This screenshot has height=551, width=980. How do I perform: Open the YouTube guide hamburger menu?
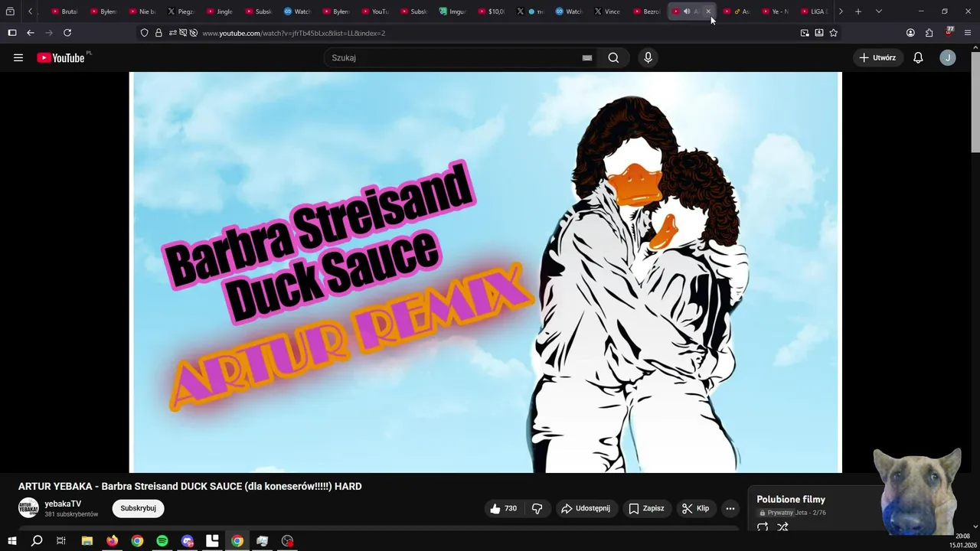point(18,57)
